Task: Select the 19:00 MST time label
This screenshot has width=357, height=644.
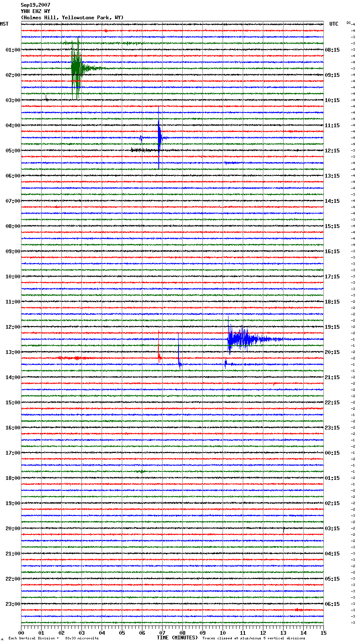Action: pyautogui.click(x=13, y=503)
